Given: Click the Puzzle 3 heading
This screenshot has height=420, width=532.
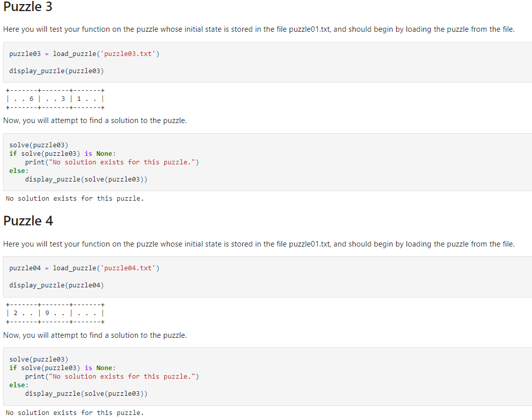Looking at the screenshot, I should coord(28,7).
